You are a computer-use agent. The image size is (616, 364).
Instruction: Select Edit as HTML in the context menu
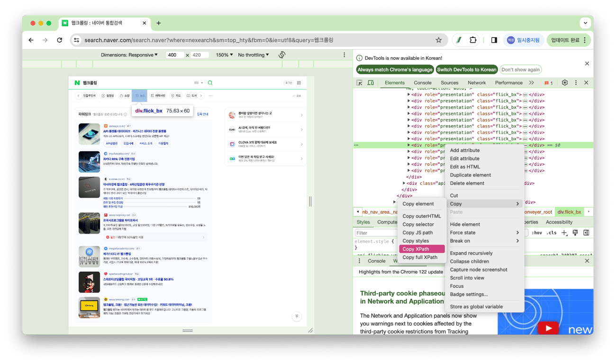click(x=484, y=167)
